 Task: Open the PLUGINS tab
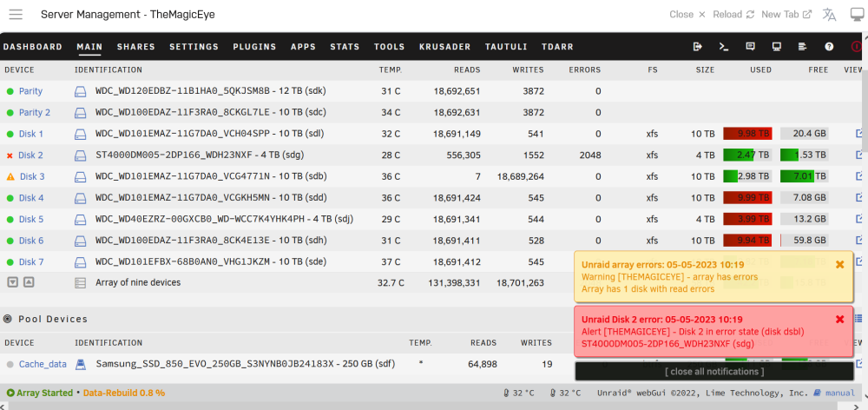point(254,47)
